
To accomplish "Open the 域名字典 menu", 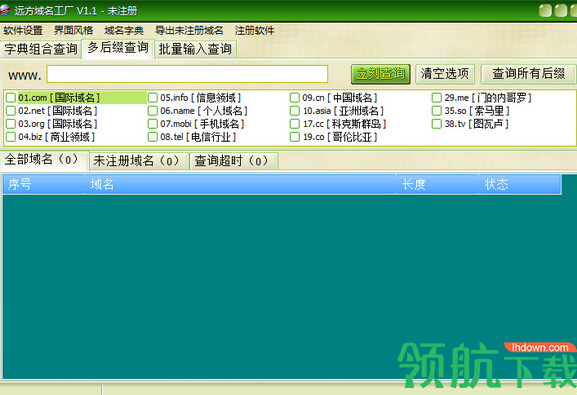I will click(x=124, y=31).
